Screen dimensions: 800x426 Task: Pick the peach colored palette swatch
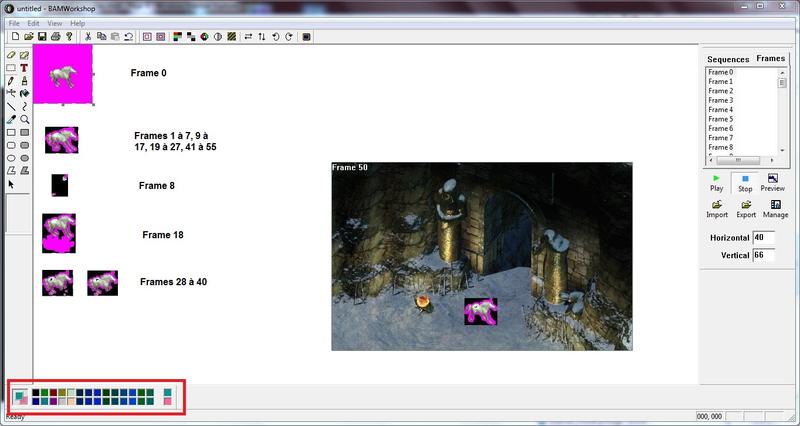(71, 402)
